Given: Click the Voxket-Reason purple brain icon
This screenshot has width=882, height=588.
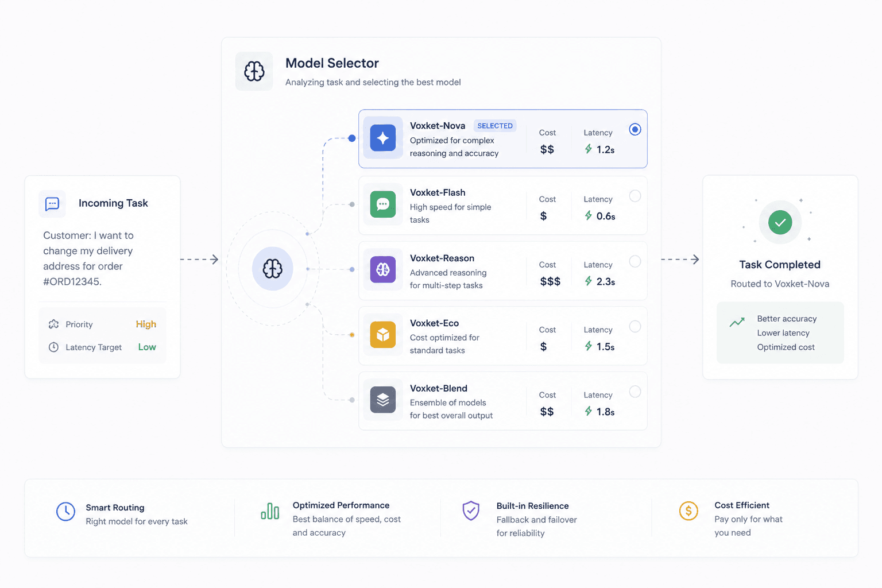Looking at the screenshot, I should (x=383, y=269).
